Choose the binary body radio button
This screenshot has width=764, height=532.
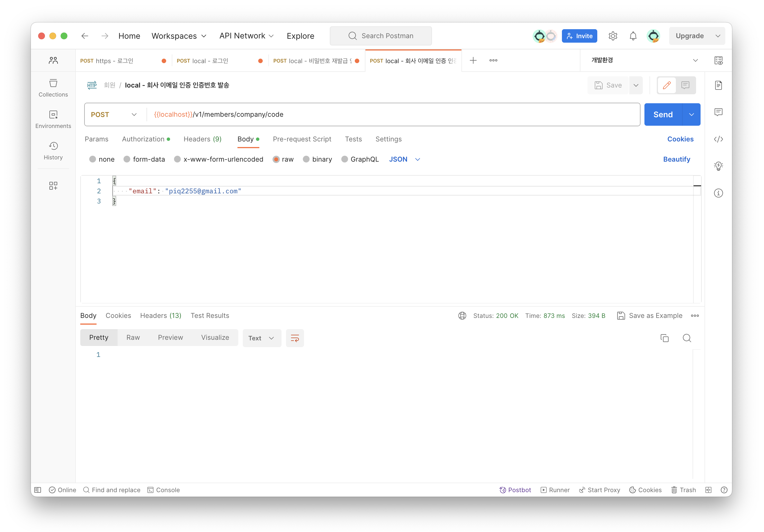coord(306,159)
